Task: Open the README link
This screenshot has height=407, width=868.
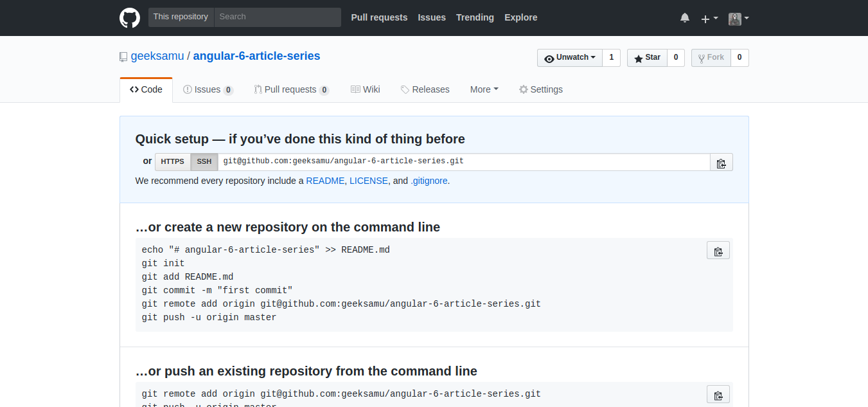Action: pos(325,181)
